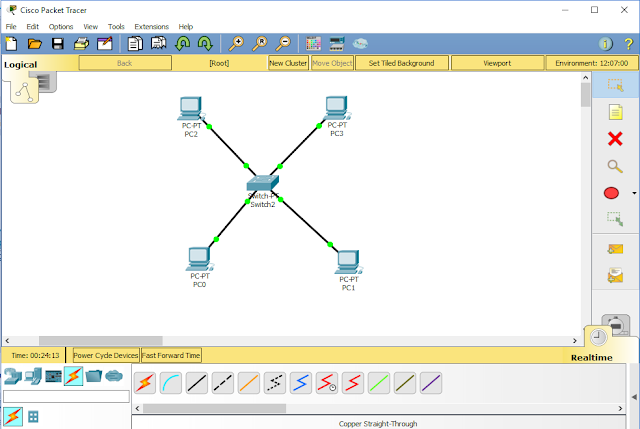
Task: Zoom in with the plus magnifier
Action: coord(236,44)
